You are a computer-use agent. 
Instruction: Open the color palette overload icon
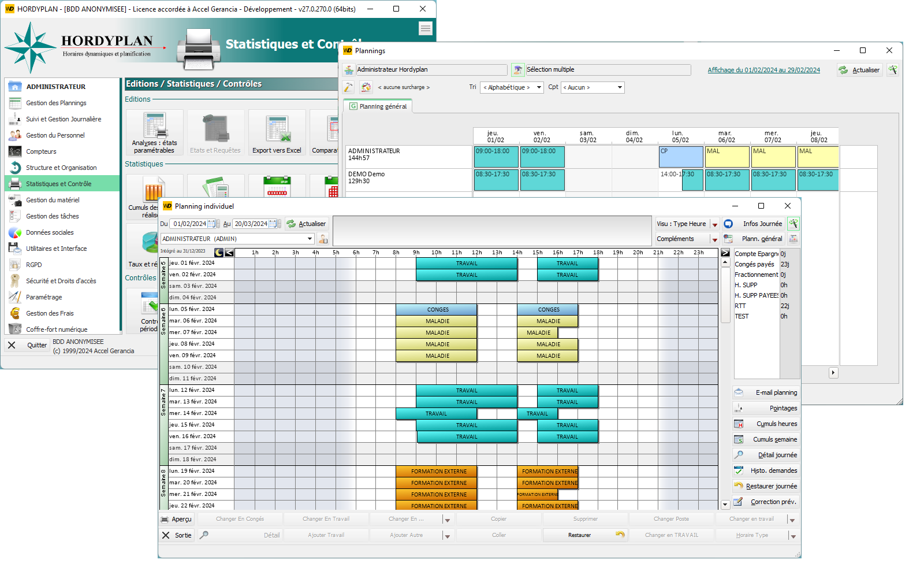[x=366, y=87]
